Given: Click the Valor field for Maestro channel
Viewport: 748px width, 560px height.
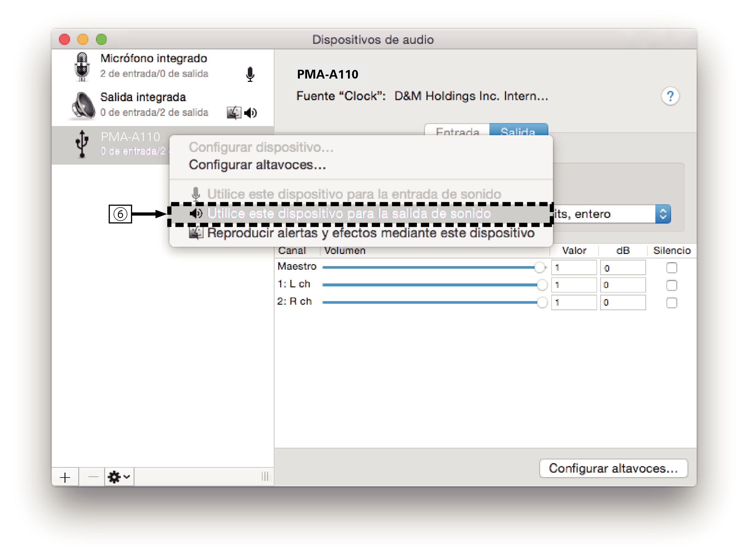Looking at the screenshot, I should point(574,267).
